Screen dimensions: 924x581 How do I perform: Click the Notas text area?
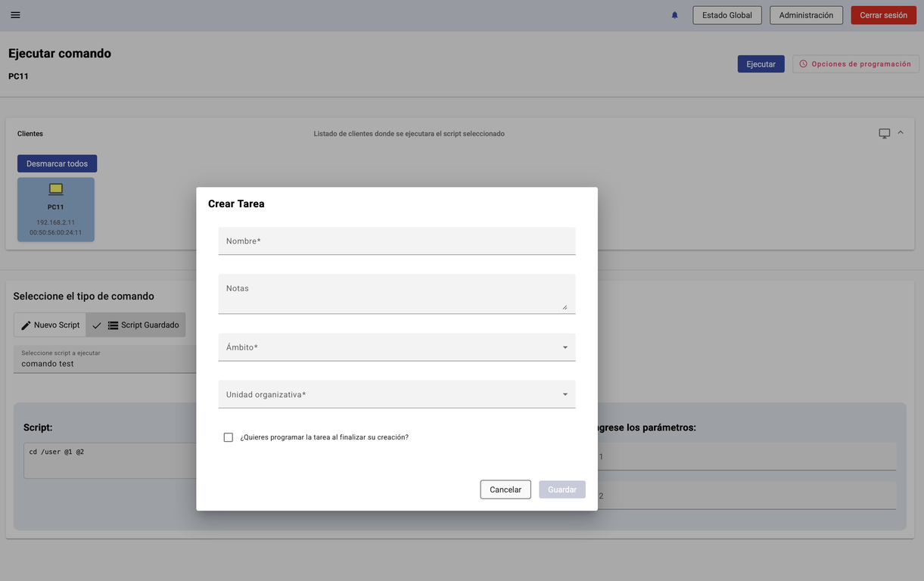pyautogui.click(x=397, y=294)
